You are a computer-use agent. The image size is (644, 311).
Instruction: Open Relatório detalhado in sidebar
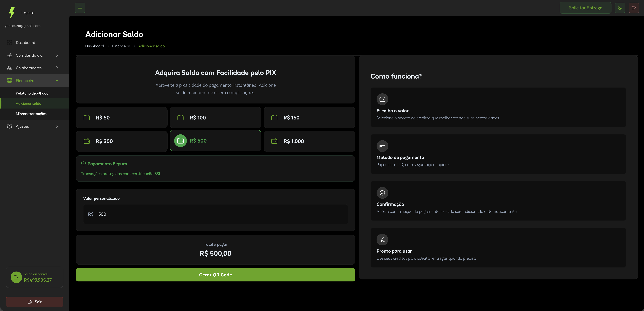(x=32, y=93)
